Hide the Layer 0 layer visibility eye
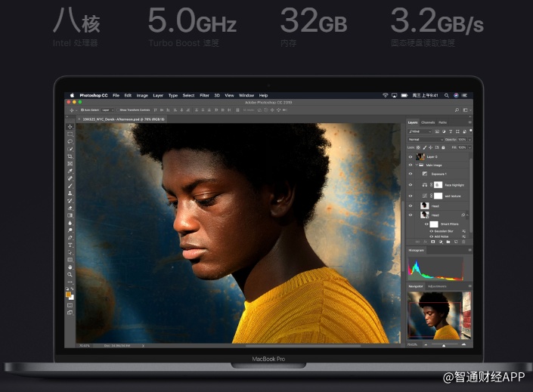 (411, 156)
